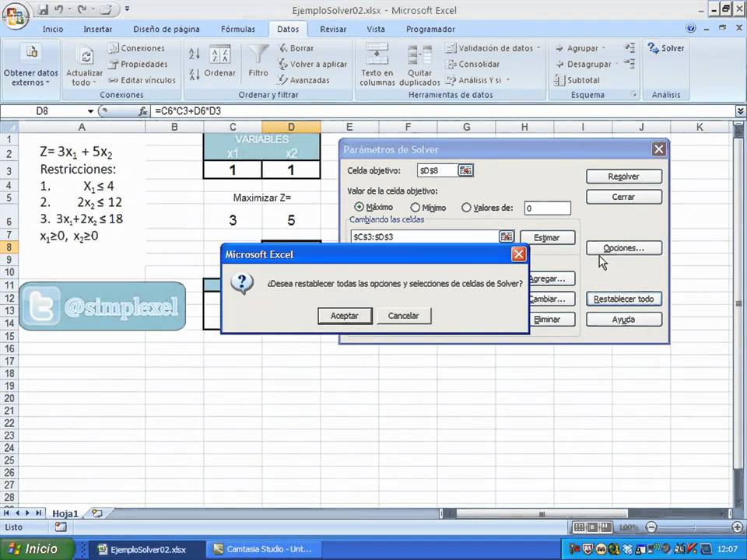The height and width of the screenshot is (560, 747).
Task: Select the Máximo radio button
Action: 359,207
